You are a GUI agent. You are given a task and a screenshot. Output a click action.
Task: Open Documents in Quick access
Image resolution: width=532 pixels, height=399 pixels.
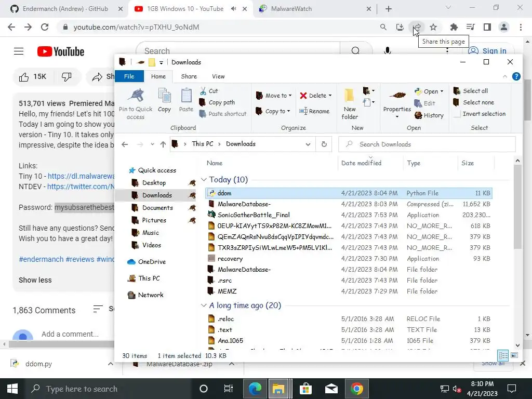point(157,208)
